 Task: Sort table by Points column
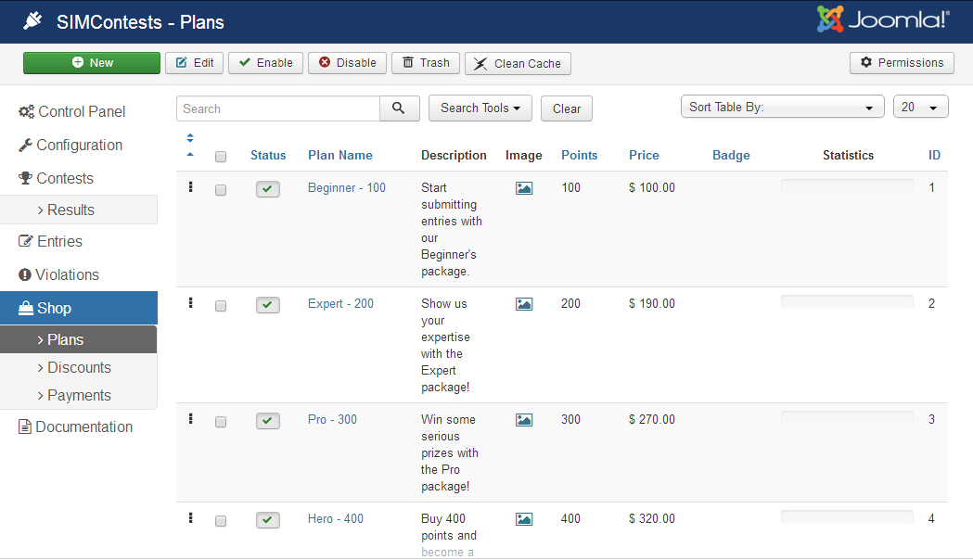(x=579, y=156)
